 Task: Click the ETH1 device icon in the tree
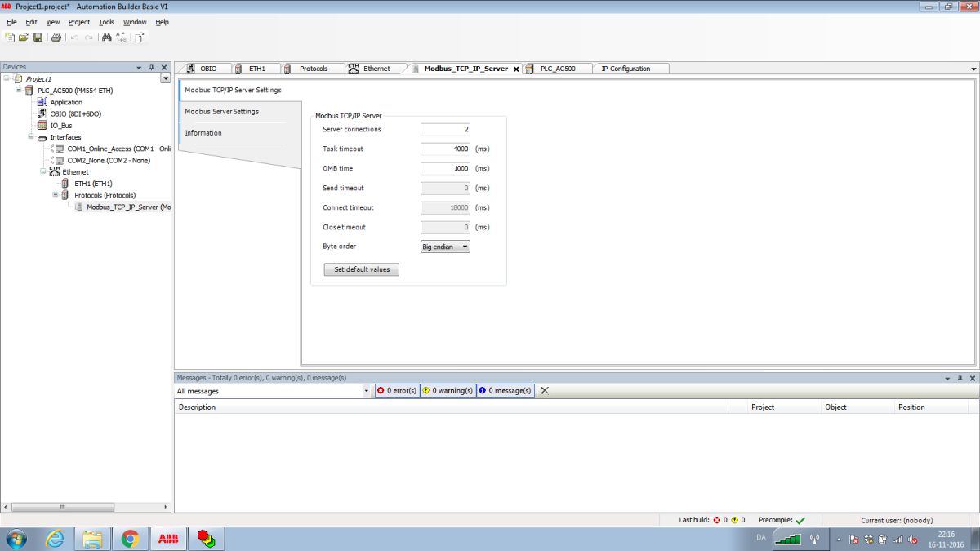[65, 184]
